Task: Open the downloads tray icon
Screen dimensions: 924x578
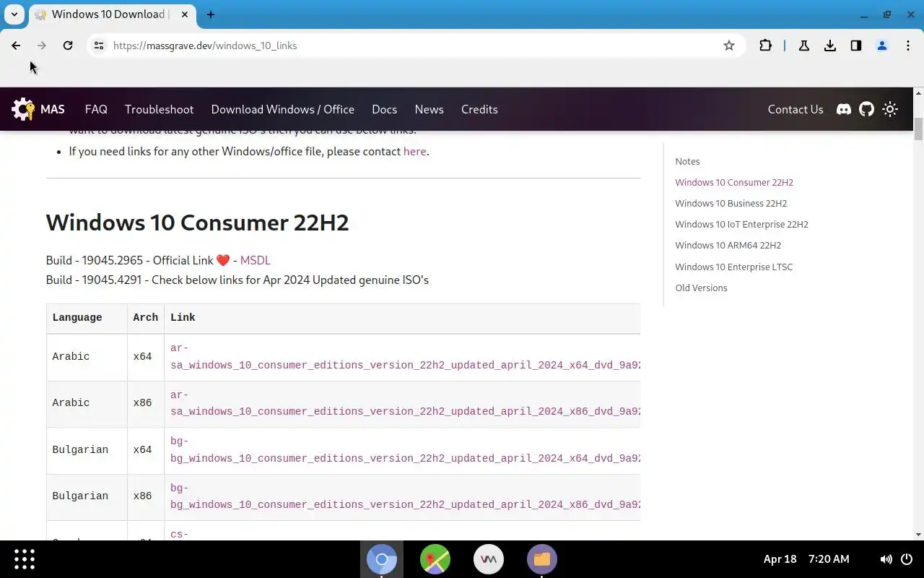Action: tap(830, 46)
